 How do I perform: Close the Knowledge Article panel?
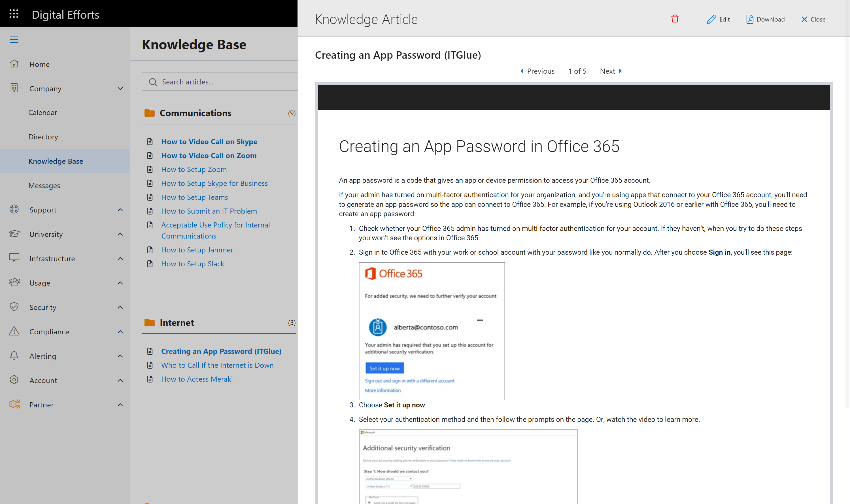(813, 19)
